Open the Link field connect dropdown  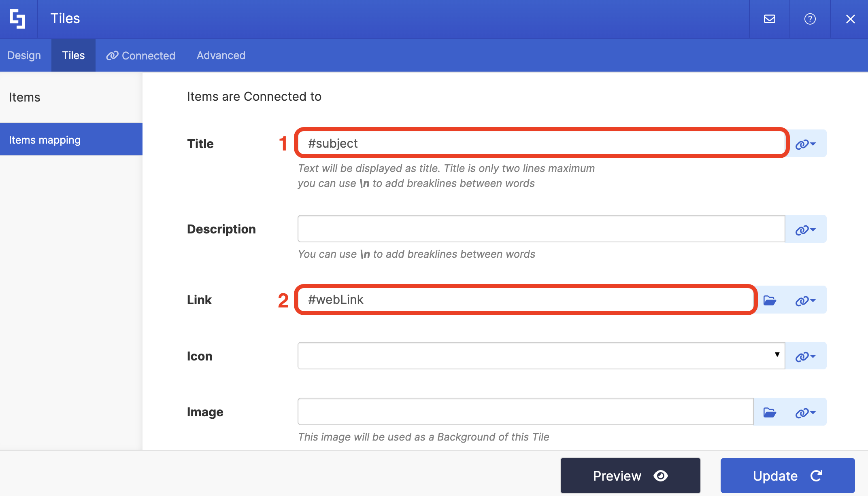coord(806,300)
